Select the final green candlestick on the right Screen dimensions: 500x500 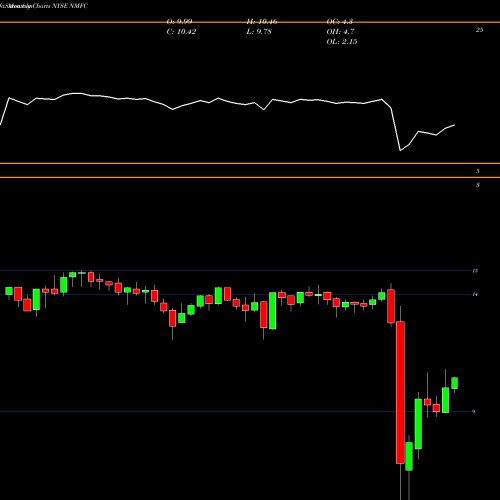tap(454, 383)
